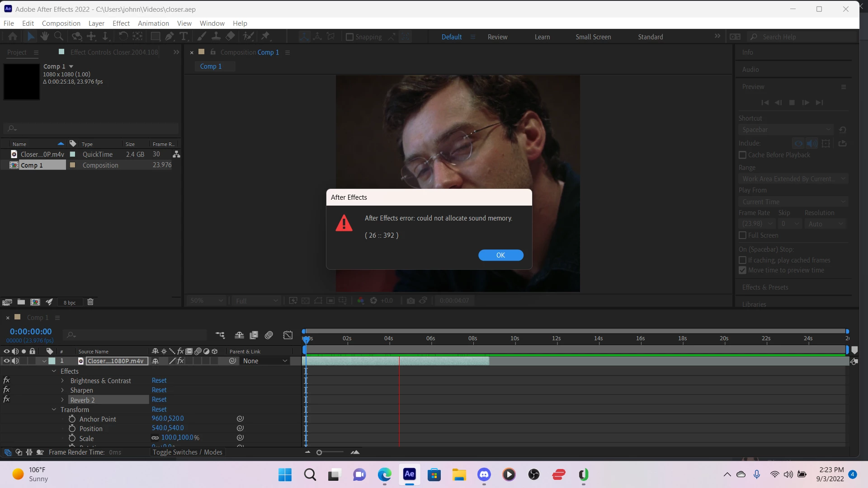Collapse the Transform property group
The width and height of the screenshot is (868, 488).
pos(54,409)
